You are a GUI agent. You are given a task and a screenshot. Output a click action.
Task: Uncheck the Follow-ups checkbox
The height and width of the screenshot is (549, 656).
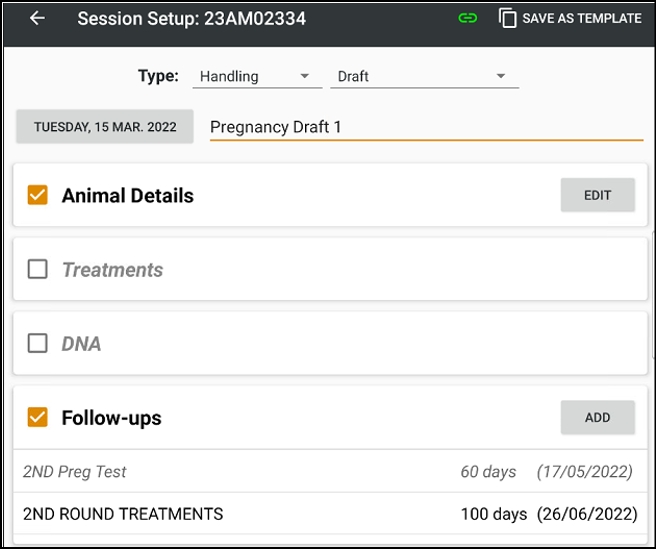coord(38,417)
